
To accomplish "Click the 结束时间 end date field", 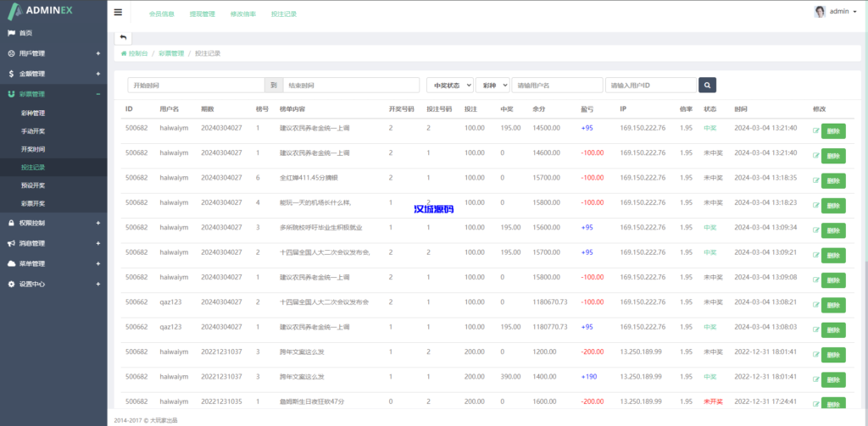I will [351, 86].
